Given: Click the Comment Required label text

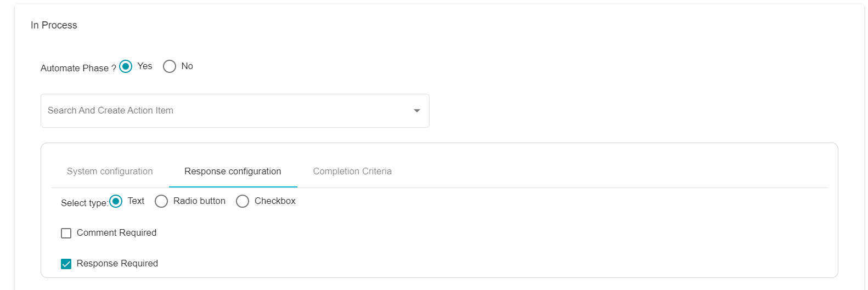Looking at the screenshot, I should tap(116, 232).
